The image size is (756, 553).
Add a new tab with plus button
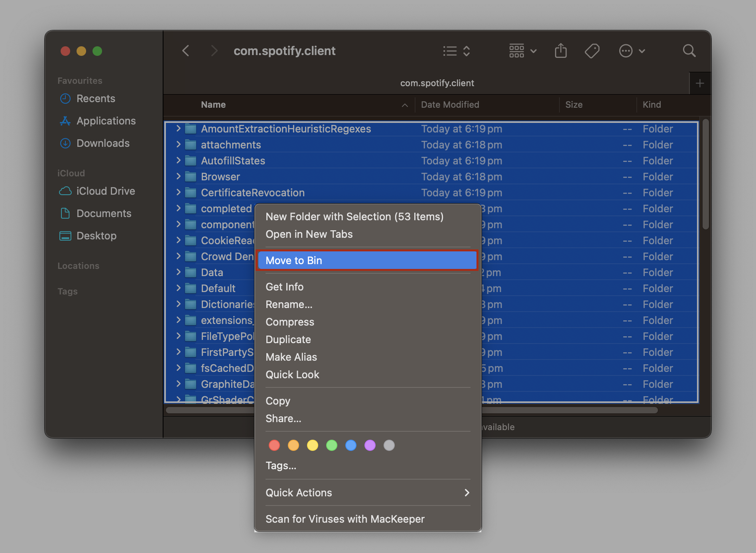click(x=700, y=83)
